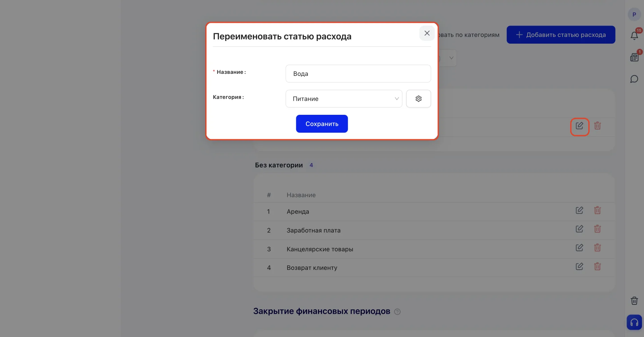The image size is (644, 337).
Task: Click Добавить статью расхода button
Action: (x=561, y=35)
